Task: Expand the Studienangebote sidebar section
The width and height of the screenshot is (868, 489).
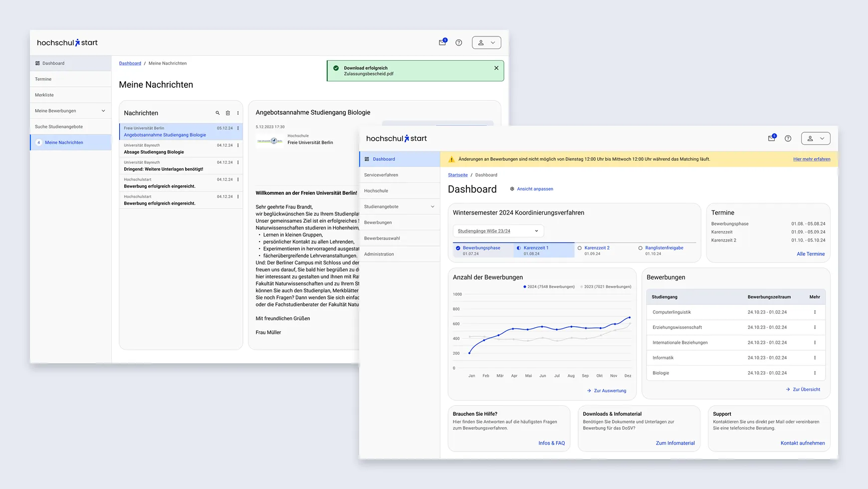Action: [432, 206]
